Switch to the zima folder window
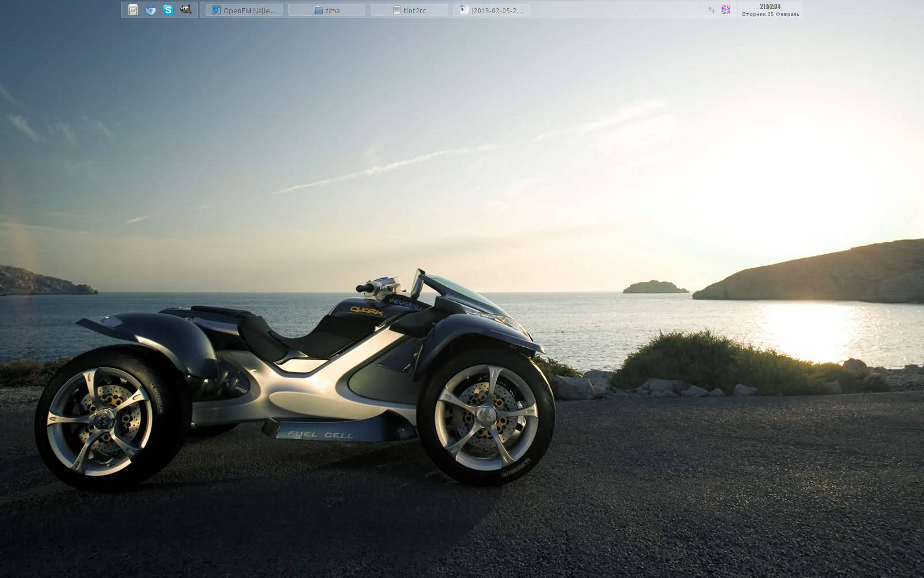Screen dimensions: 924x578 click(327, 10)
